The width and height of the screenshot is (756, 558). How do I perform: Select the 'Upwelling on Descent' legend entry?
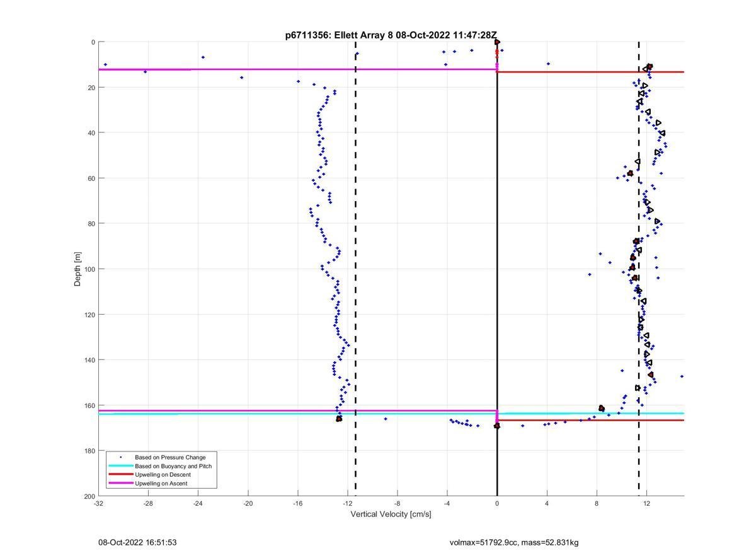coord(163,475)
